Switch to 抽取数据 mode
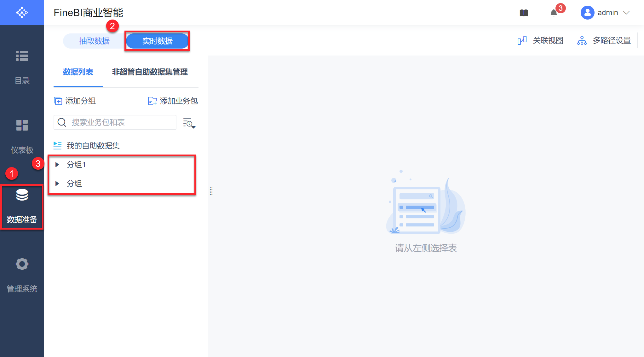Image resolution: width=644 pixels, height=357 pixels. click(94, 41)
